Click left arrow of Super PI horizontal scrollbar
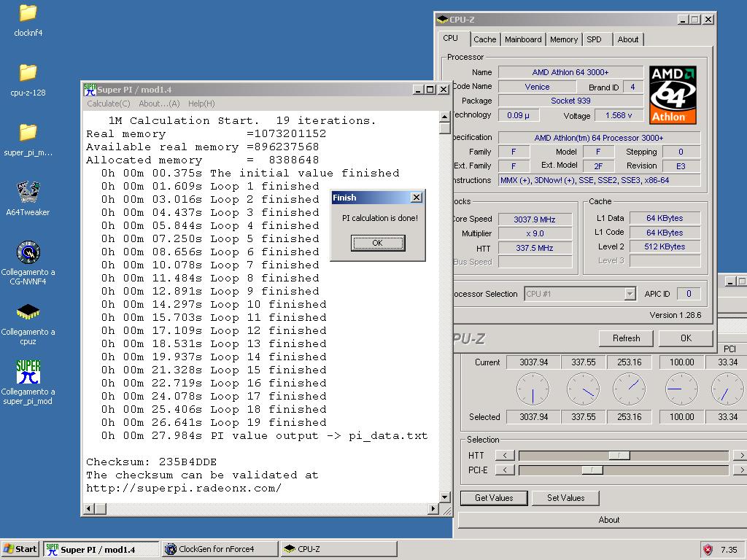Image resolution: width=747 pixels, height=560 pixels. [89, 508]
